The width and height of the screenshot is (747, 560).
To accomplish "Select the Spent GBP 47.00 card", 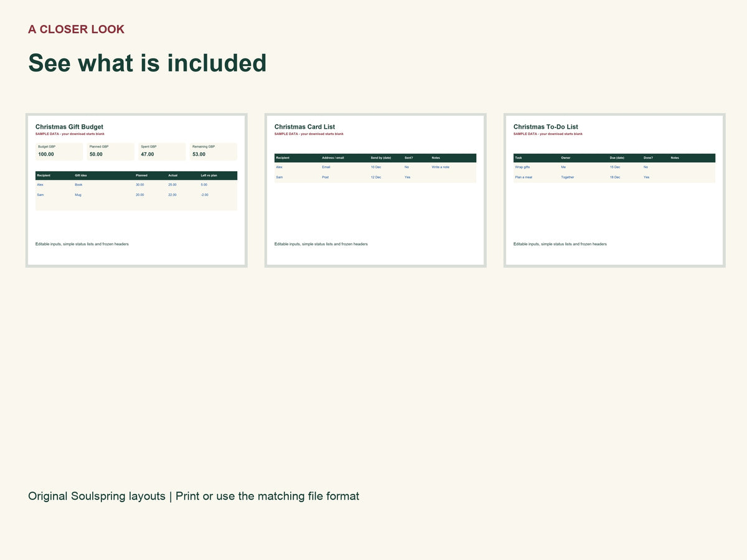I will point(162,151).
